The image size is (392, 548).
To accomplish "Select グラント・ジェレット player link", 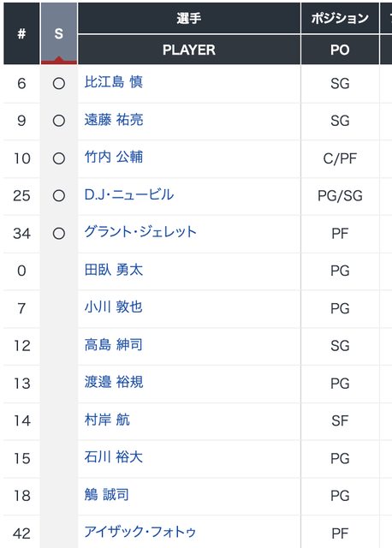I will pos(140,232).
